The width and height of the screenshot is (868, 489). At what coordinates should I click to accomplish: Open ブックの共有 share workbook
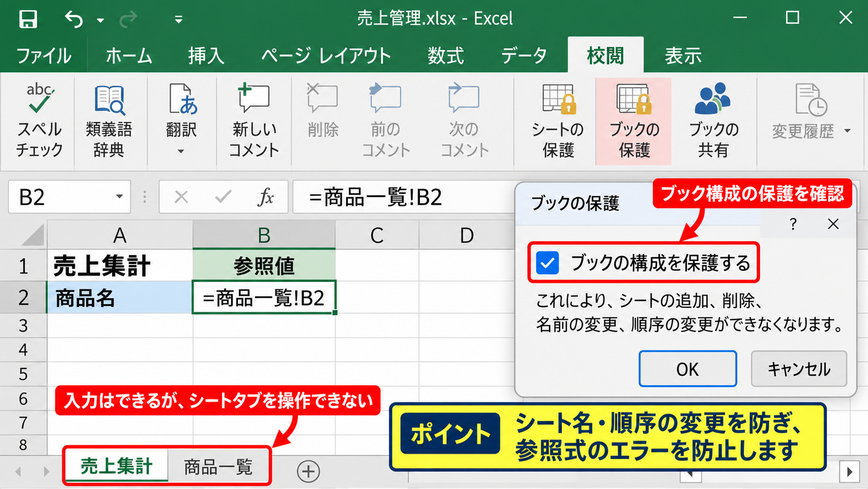[713, 121]
